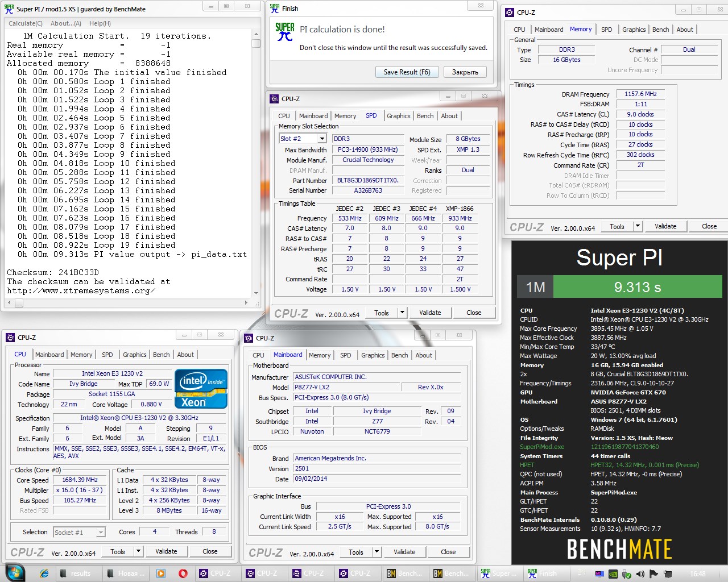The width and height of the screenshot is (728, 582).
Task: Open the taskbar clock showing 16:48
Action: point(697,573)
